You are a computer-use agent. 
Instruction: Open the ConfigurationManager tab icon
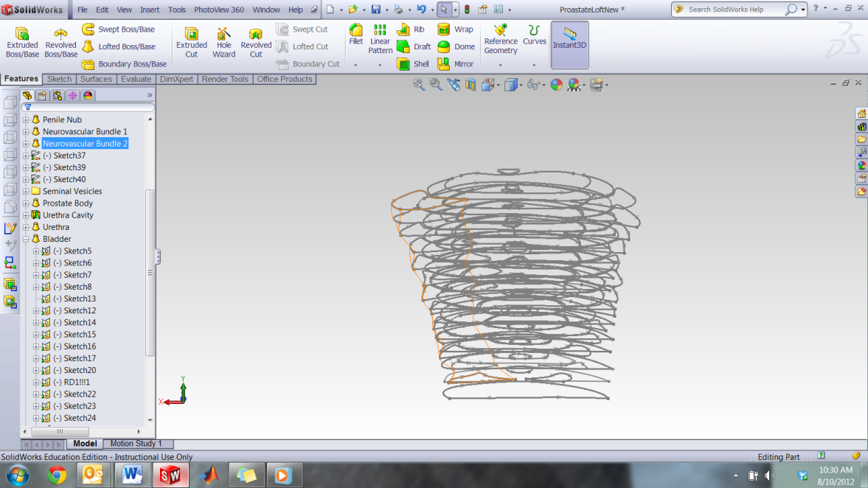pyautogui.click(x=58, y=95)
